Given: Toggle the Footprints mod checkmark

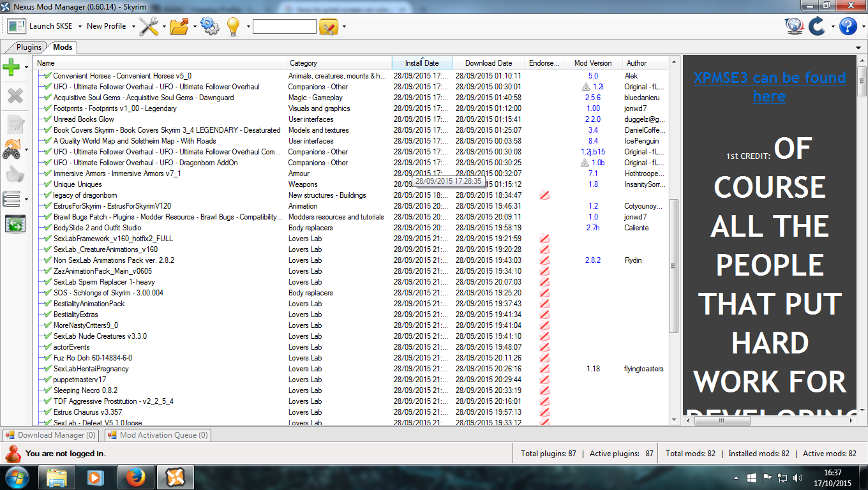Looking at the screenshot, I should (x=47, y=108).
